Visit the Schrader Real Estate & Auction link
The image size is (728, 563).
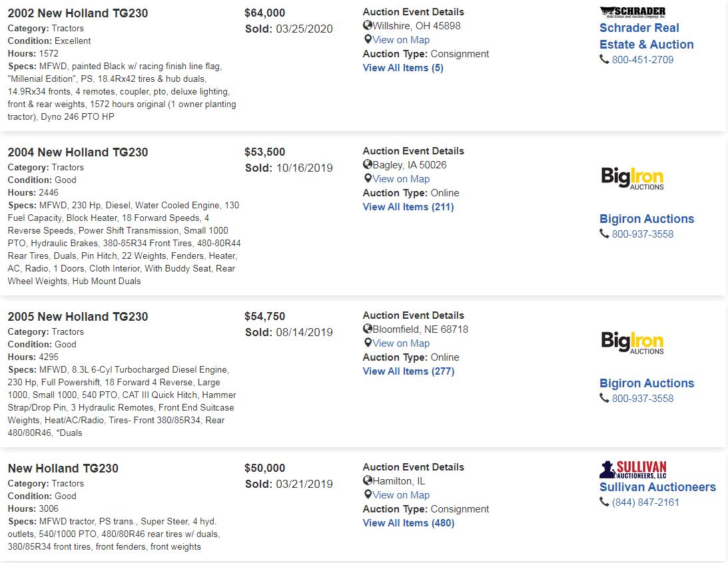646,36
